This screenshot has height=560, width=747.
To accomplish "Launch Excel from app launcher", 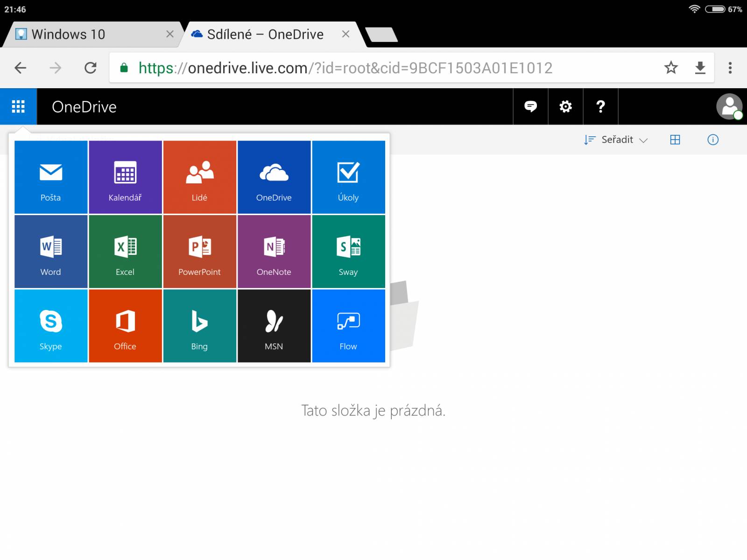I will tap(125, 252).
